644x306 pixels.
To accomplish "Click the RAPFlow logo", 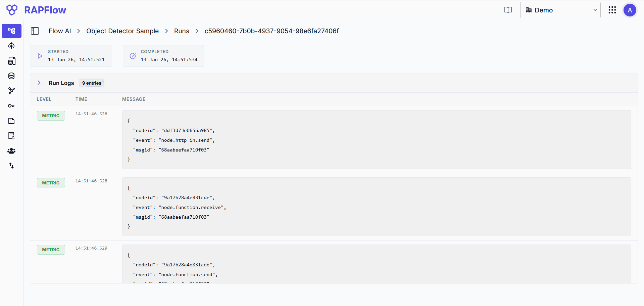I will (37, 10).
